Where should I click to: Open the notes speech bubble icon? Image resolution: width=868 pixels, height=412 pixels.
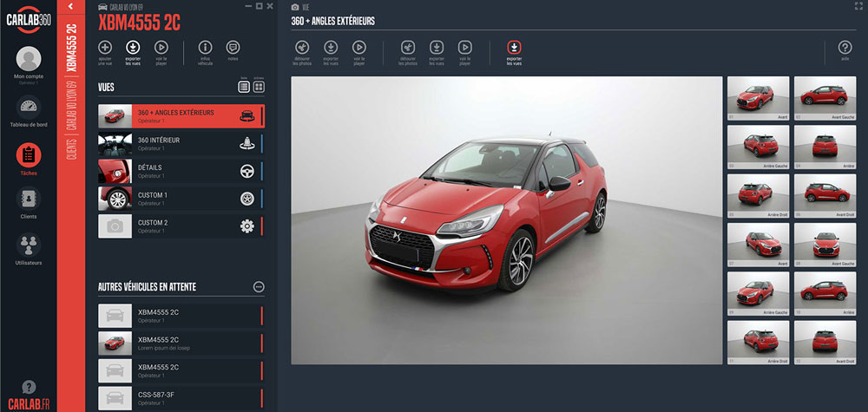tap(233, 47)
